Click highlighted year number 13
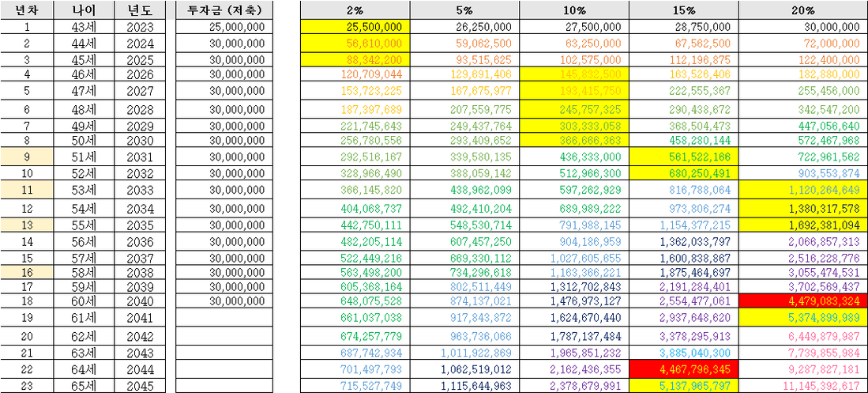The height and width of the screenshot is (393, 868). tap(27, 225)
